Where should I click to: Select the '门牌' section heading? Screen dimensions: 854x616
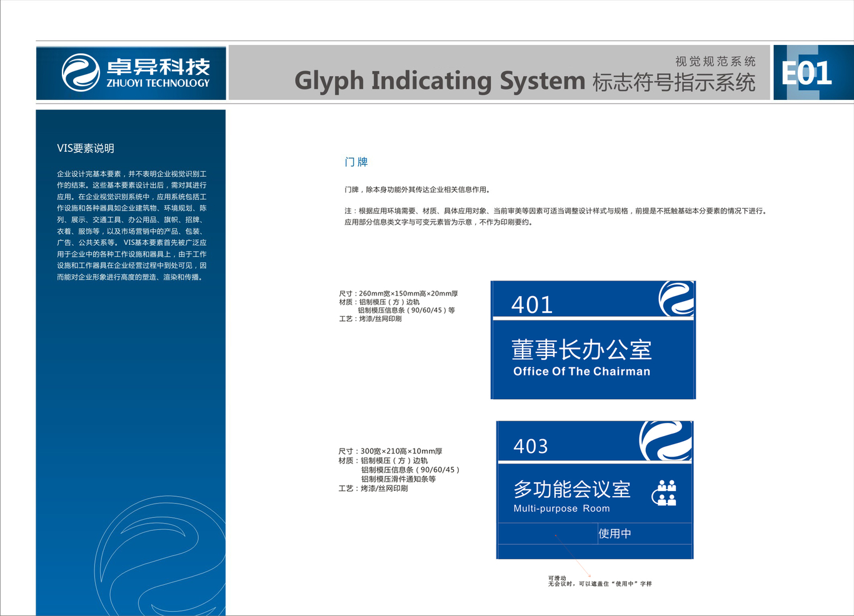point(356,162)
